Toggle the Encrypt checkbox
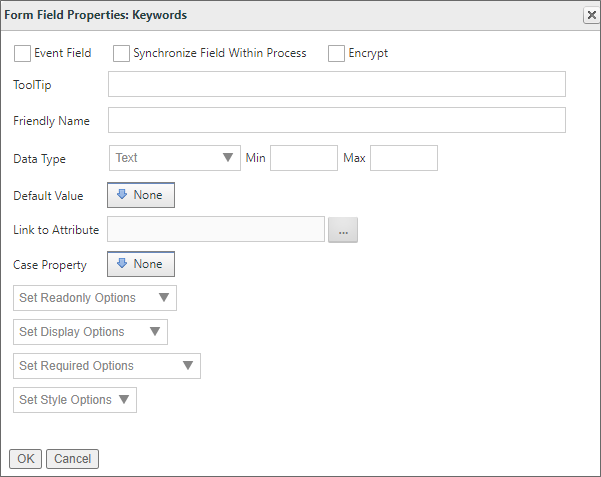The image size is (601, 477). click(336, 53)
